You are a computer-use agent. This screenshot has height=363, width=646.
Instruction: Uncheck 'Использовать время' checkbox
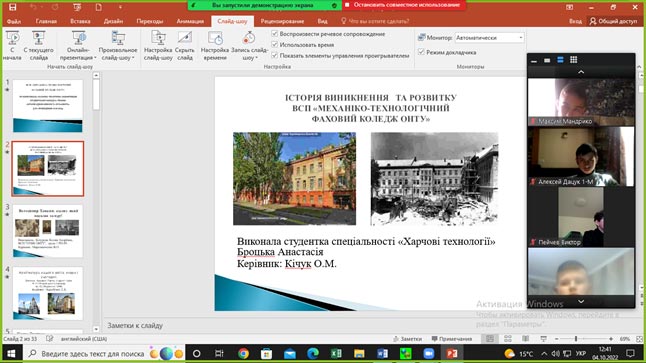click(x=275, y=44)
